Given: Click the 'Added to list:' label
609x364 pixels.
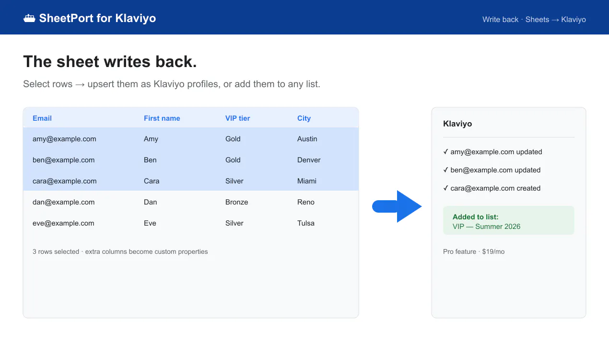Looking at the screenshot, I should 476,217.
